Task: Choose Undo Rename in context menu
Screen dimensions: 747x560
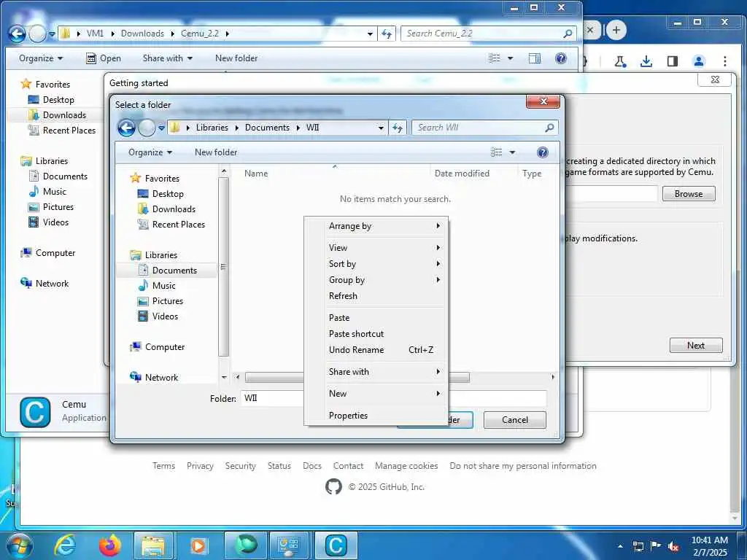Action: coord(376,349)
